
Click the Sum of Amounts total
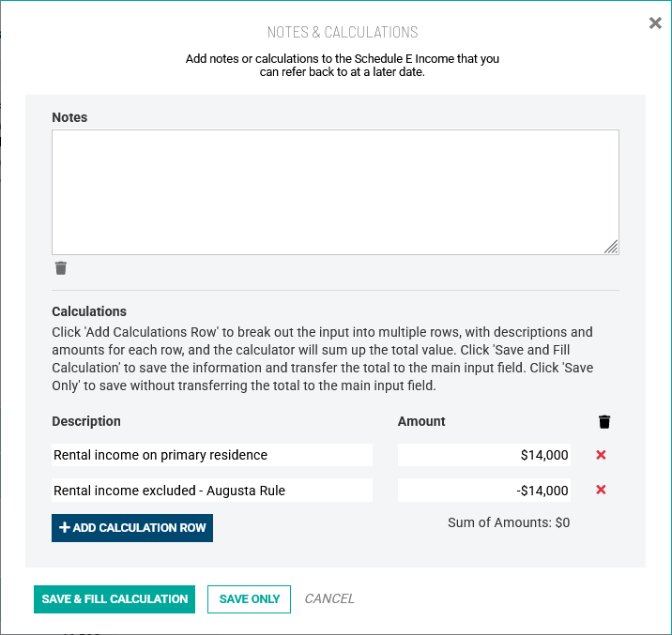(x=508, y=522)
